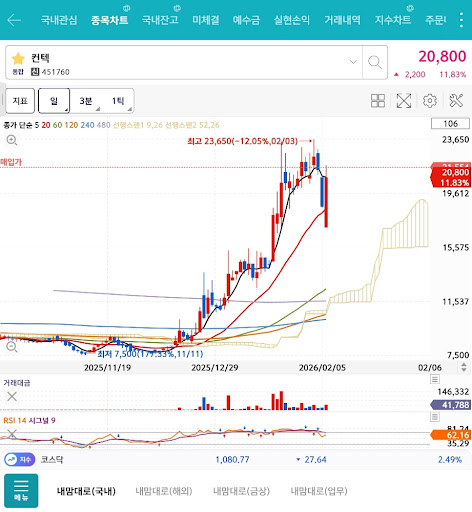Tap the 종가 단순 moving average legend
This screenshot has height=512, width=472.
pyautogui.click(x=21, y=125)
